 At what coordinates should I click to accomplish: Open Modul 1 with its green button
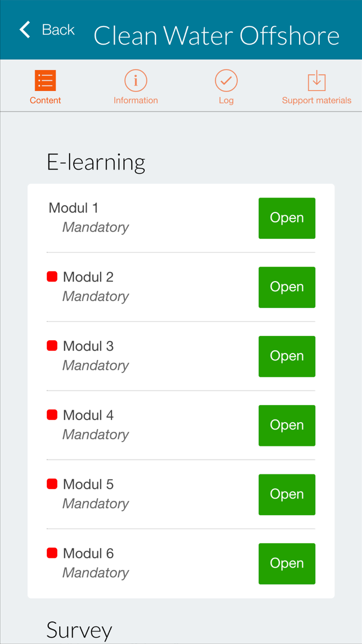[287, 218]
